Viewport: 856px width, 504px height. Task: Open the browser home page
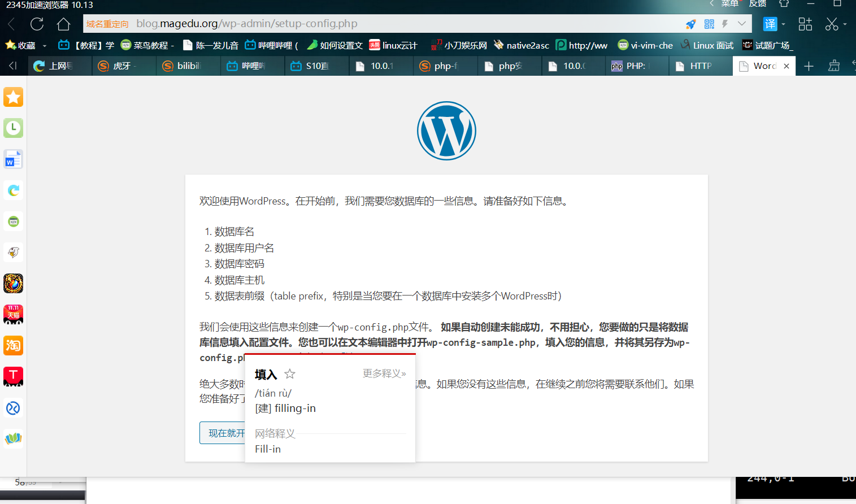pyautogui.click(x=63, y=24)
